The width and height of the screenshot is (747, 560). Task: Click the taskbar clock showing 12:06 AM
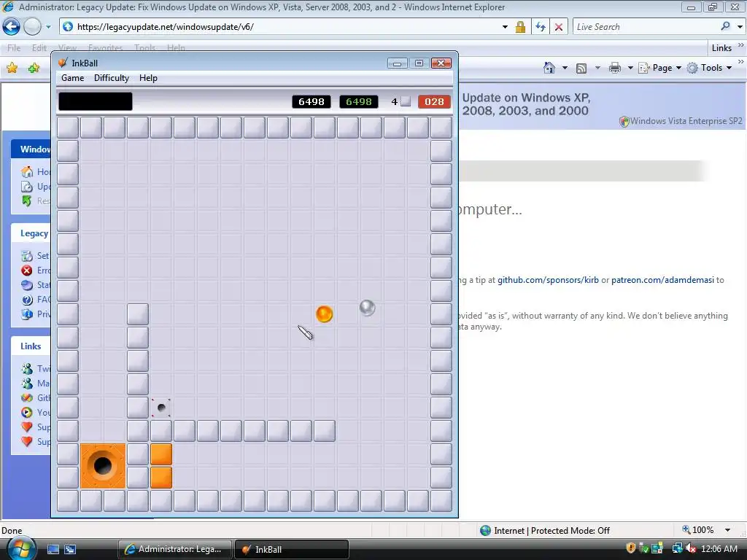[x=719, y=549]
